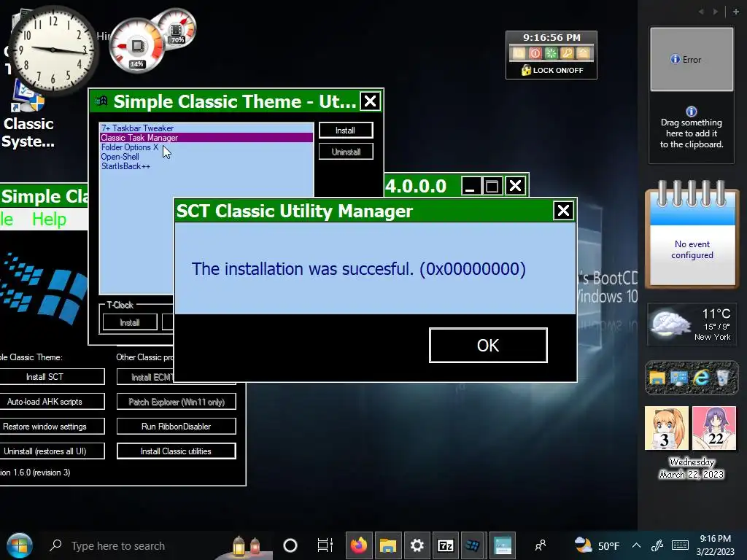This screenshot has width=747, height=560.
Task: Open the Classic System desktop shortcut
Action: click(28, 114)
